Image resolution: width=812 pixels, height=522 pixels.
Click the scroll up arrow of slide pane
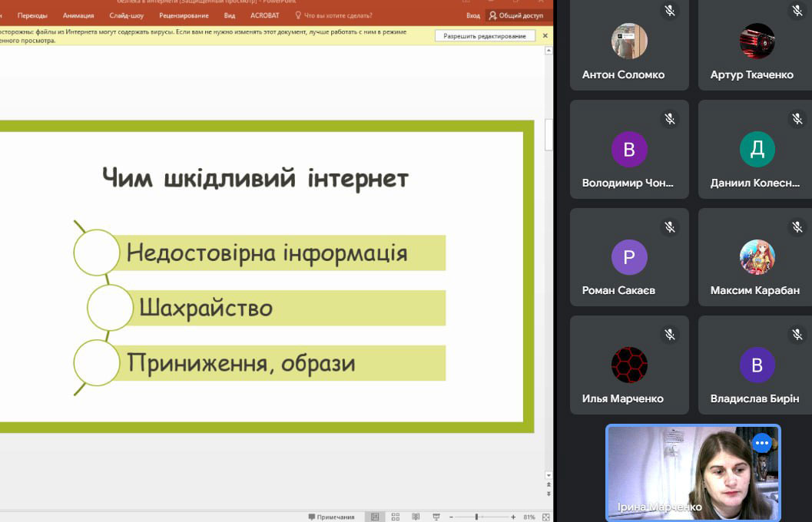click(x=549, y=51)
